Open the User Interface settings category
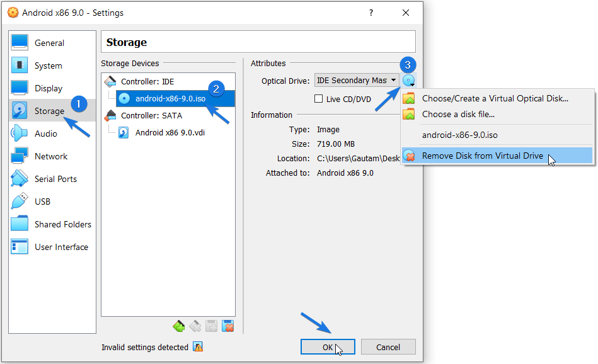598x364 pixels. [x=52, y=247]
